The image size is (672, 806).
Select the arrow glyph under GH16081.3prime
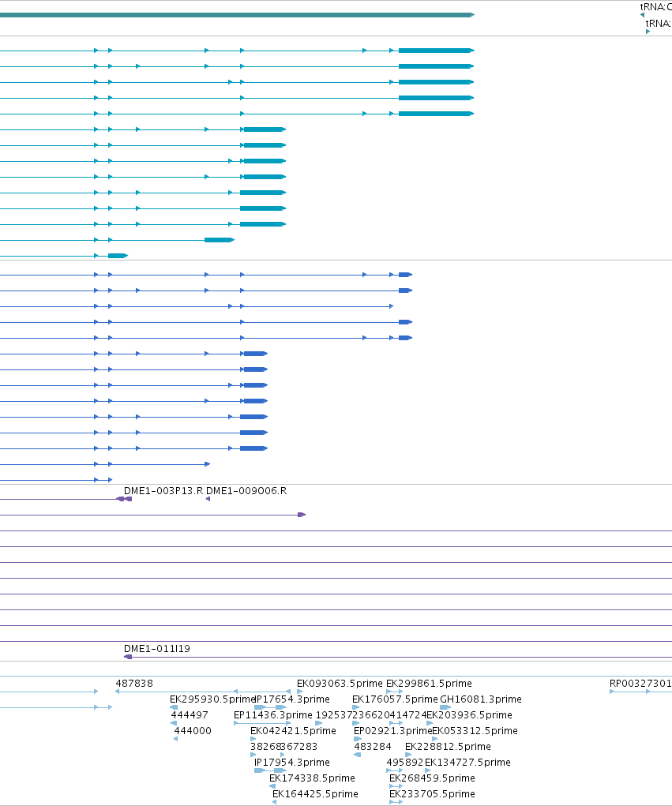click(x=445, y=707)
